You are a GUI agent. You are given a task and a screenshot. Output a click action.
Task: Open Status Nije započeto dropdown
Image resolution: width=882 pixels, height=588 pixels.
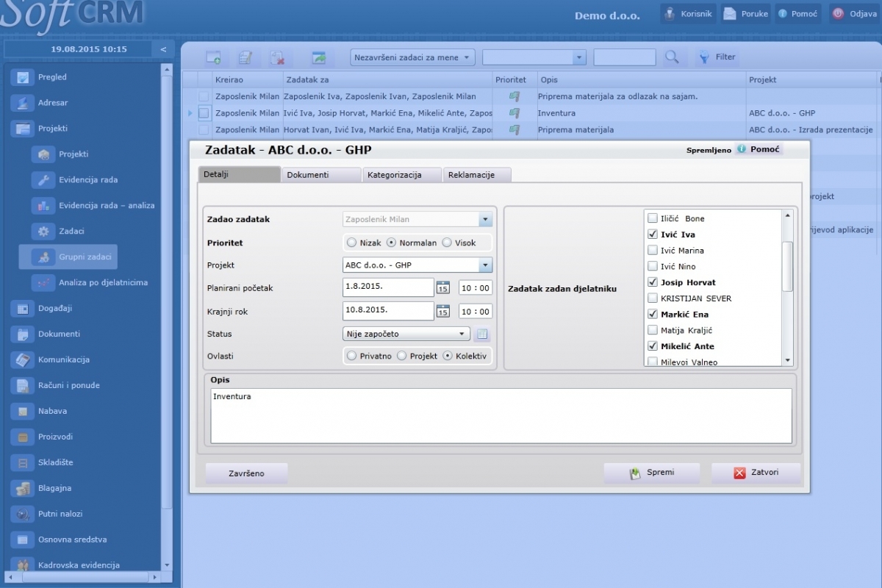pyautogui.click(x=406, y=334)
